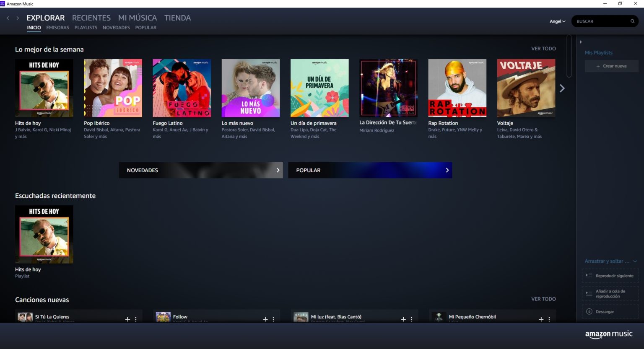Open more options for Mi luz song

click(411, 319)
